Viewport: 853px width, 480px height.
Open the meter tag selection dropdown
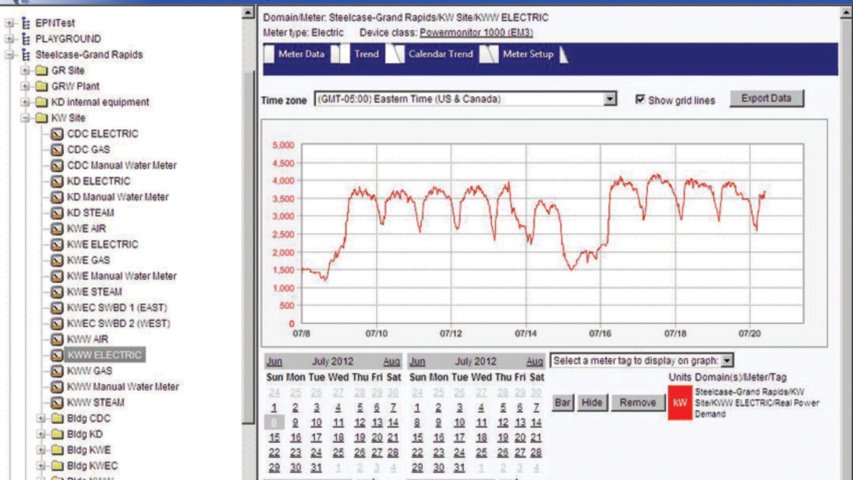[727, 360]
